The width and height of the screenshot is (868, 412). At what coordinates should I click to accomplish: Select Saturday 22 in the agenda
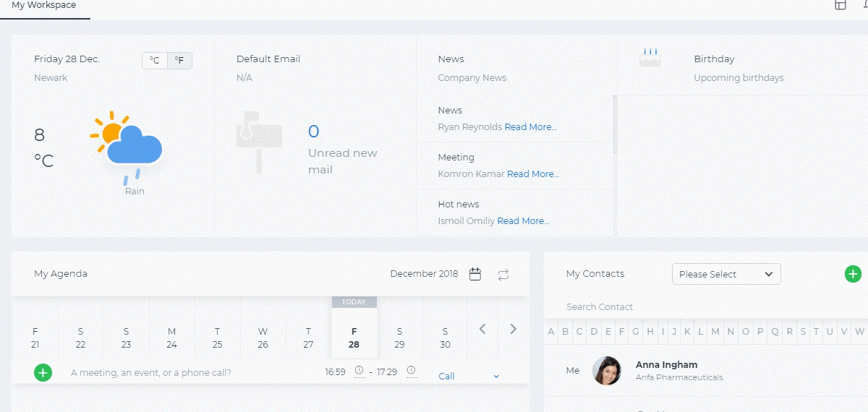tap(81, 338)
